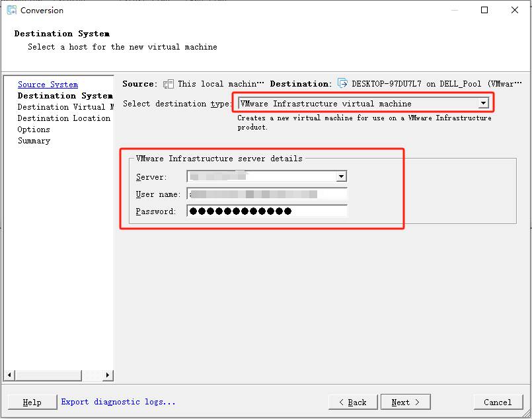Click the User name field
Screen dimensions: 532x419
pyautogui.click(x=267, y=194)
